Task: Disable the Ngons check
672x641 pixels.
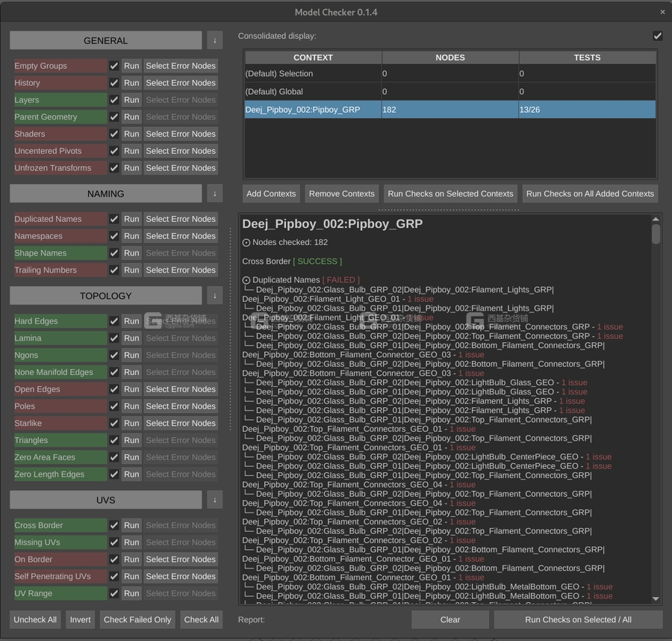Action: coord(113,355)
